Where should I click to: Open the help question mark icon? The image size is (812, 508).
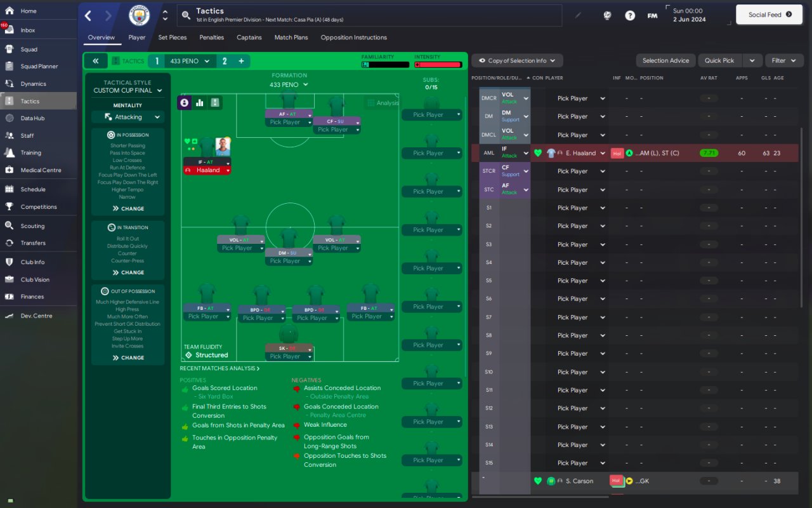pyautogui.click(x=630, y=15)
